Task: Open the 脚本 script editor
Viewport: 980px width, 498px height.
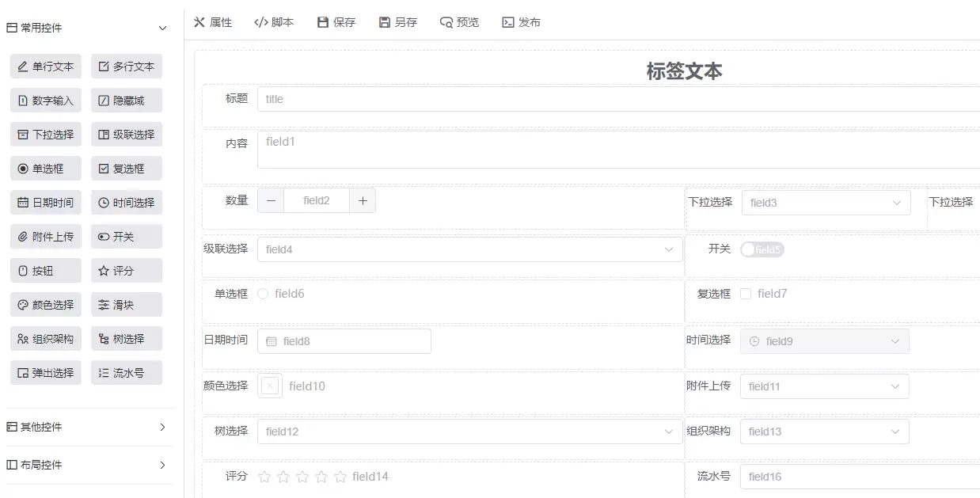Action: pyautogui.click(x=274, y=22)
